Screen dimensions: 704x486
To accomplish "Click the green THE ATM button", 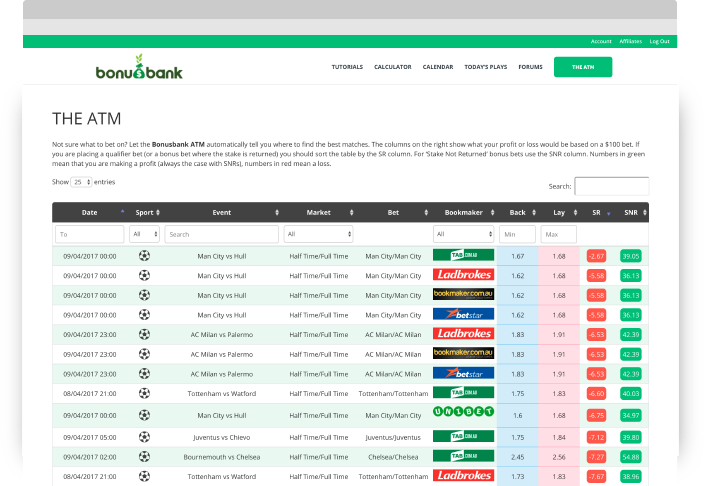I will coord(583,67).
